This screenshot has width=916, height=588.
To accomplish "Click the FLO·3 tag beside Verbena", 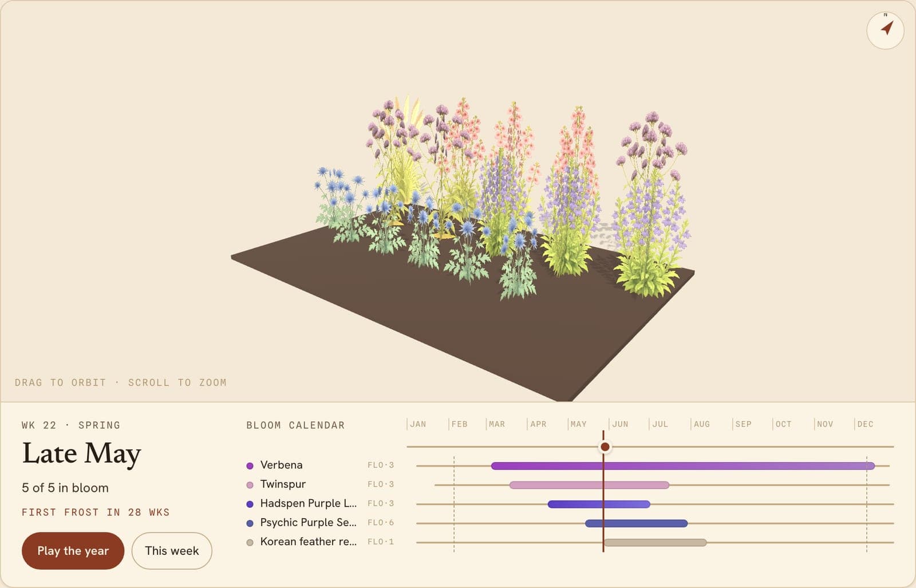I will (381, 465).
